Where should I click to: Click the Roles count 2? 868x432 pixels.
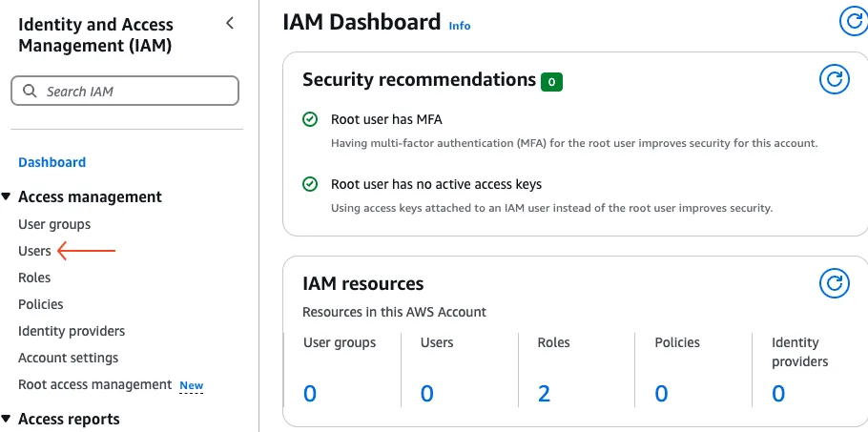point(544,393)
